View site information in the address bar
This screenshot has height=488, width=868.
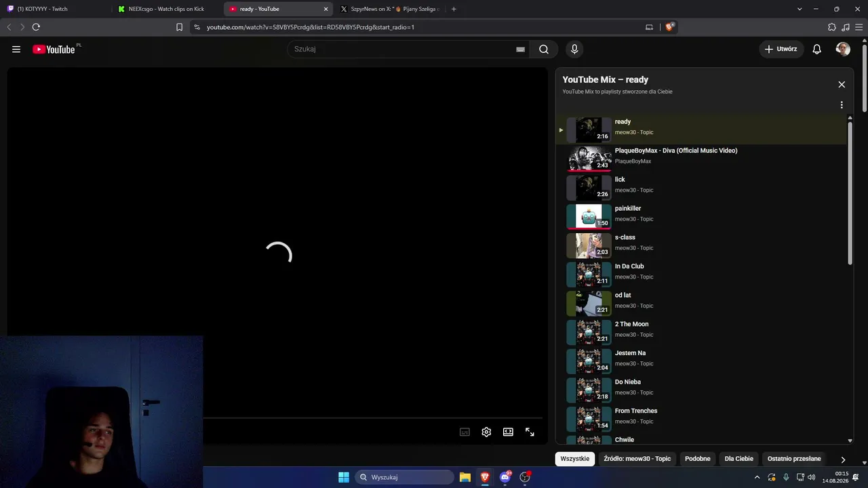[197, 27]
